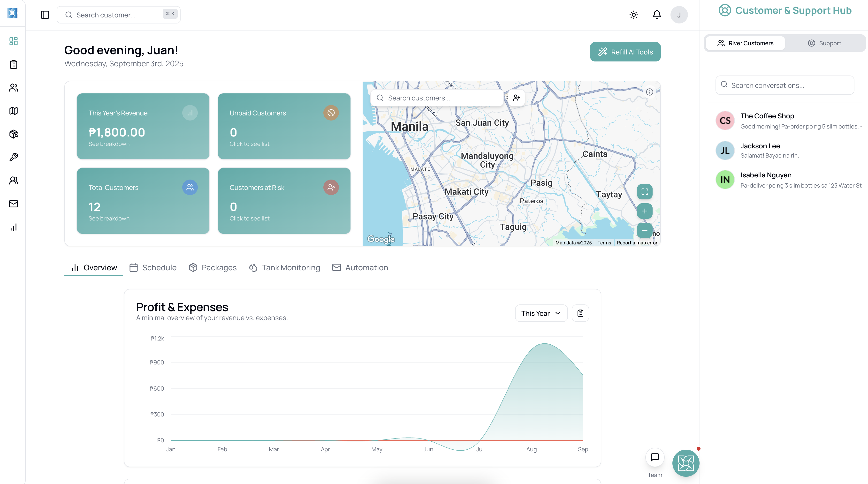
Task: Open the report clipboard button beside This Year
Action: point(580,313)
